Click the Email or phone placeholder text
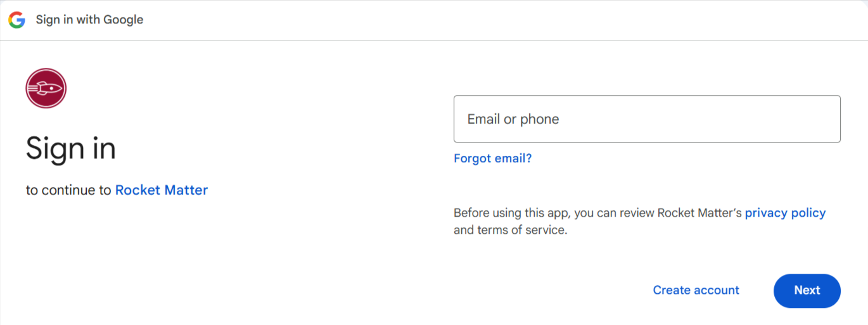The height and width of the screenshot is (325, 868). click(513, 119)
